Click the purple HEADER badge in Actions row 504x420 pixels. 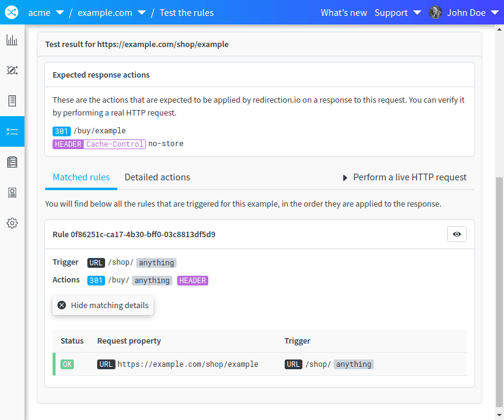click(192, 281)
